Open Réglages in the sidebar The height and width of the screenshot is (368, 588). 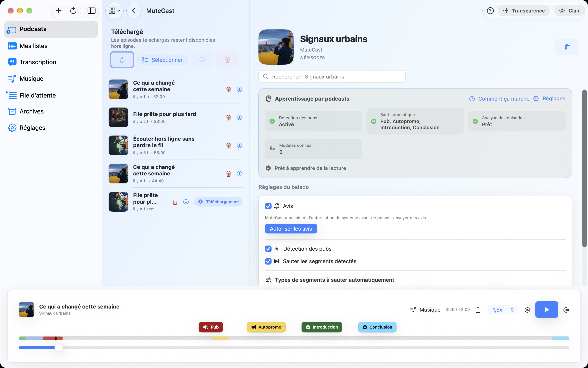tap(51, 128)
